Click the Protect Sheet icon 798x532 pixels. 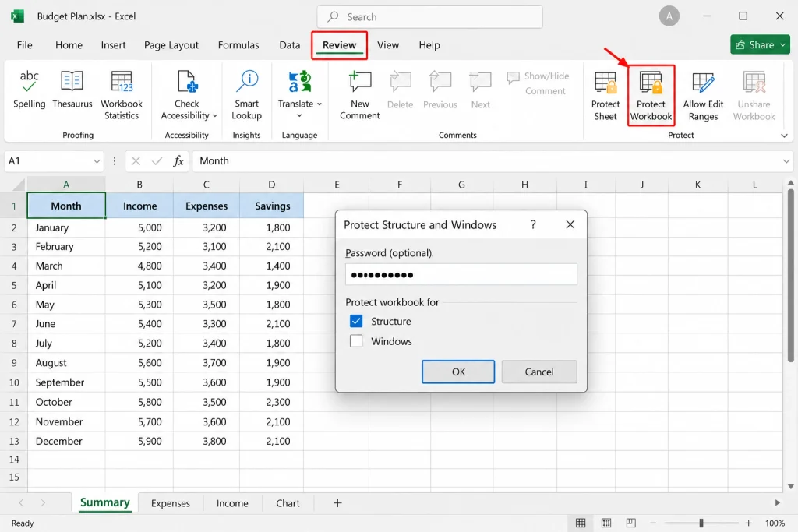[x=606, y=83]
